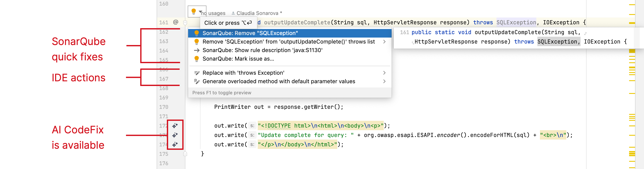Click SQLException in the method signature
This screenshot has height=169, width=644.
(516, 22)
